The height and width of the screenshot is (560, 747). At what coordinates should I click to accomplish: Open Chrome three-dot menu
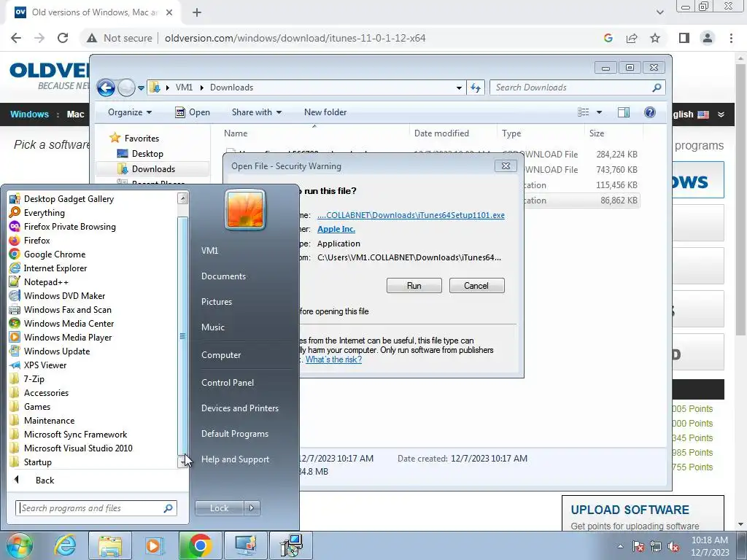pos(731,38)
